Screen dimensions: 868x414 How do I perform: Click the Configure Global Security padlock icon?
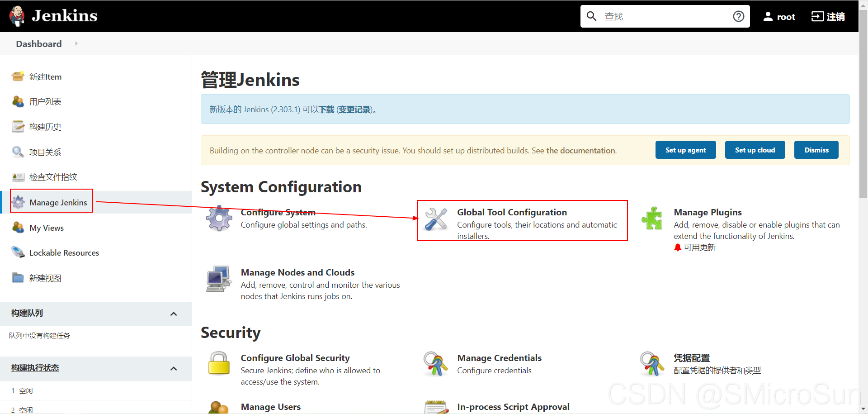[x=219, y=363]
